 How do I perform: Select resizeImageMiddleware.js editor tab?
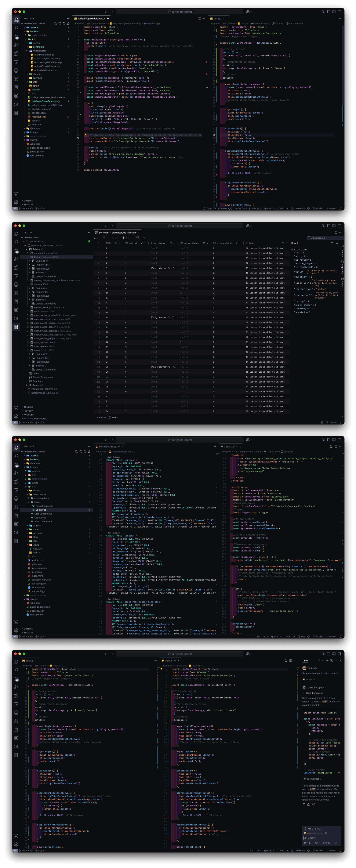pos(91,19)
